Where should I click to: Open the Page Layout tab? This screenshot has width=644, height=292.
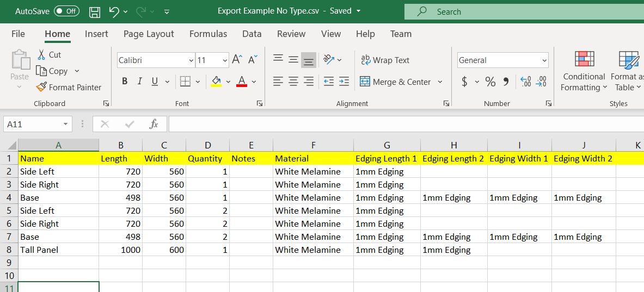(149, 34)
